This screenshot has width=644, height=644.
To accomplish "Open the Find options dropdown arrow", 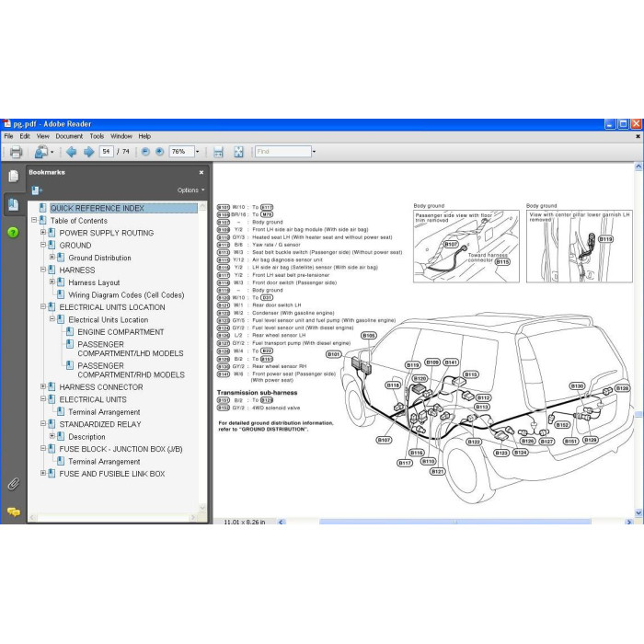I will (x=315, y=152).
